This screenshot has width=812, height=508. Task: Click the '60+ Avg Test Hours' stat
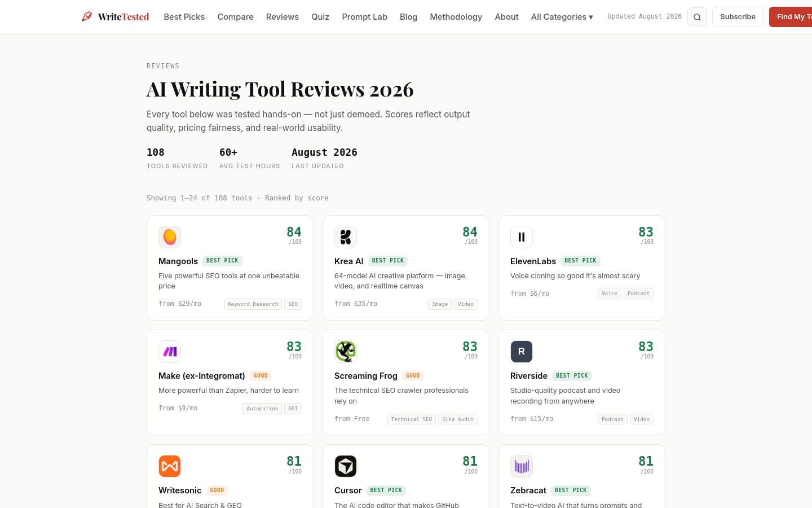coord(250,158)
